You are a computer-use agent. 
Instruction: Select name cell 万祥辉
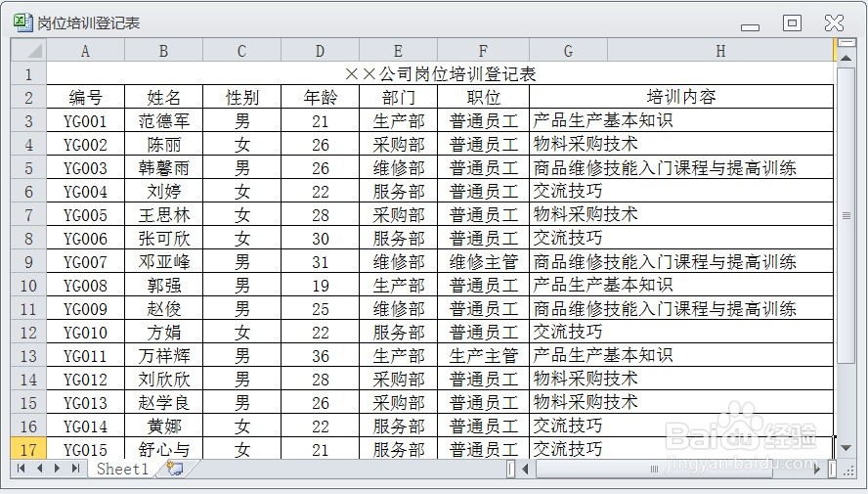pos(164,355)
